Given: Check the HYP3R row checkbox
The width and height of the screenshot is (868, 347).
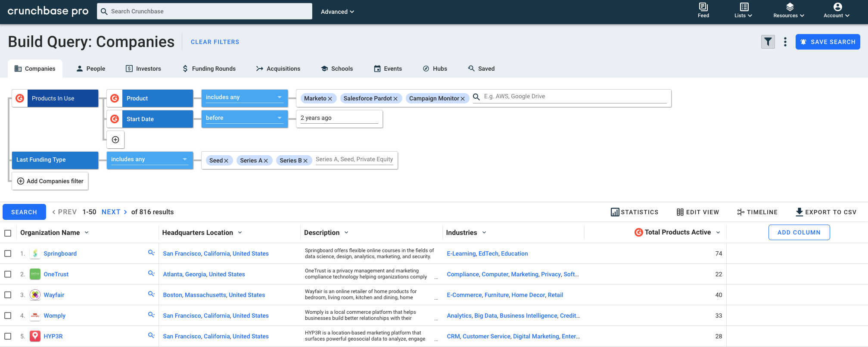Looking at the screenshot, I should (8, 336).
